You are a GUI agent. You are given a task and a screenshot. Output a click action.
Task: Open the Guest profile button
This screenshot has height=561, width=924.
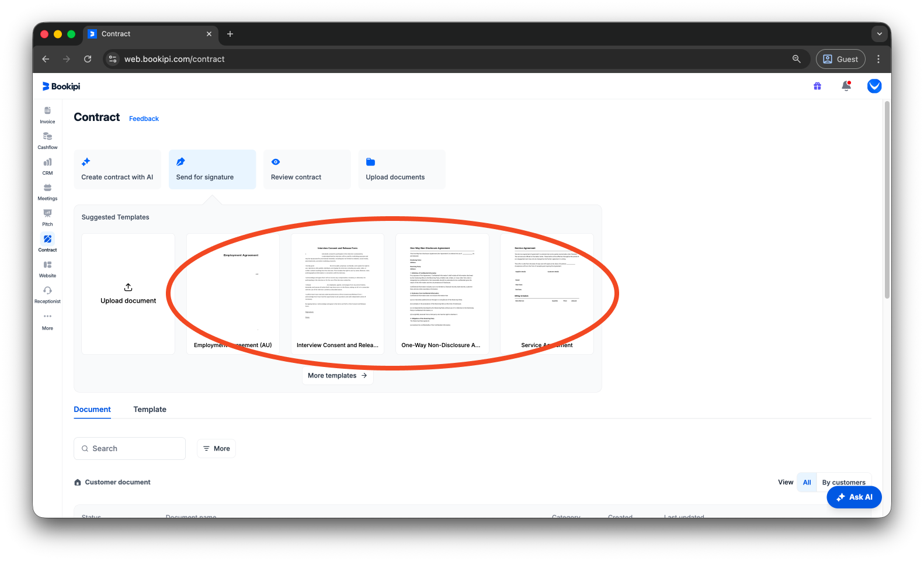(x=840, y=59)
